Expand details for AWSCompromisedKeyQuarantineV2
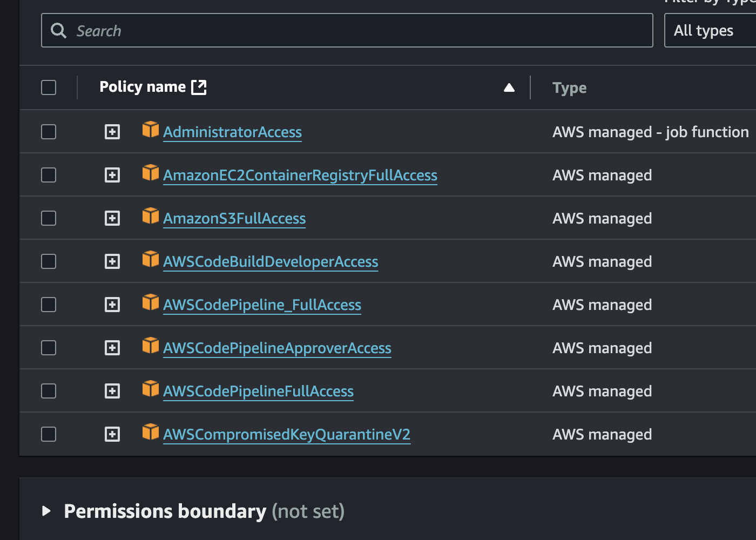 [112, 434]
